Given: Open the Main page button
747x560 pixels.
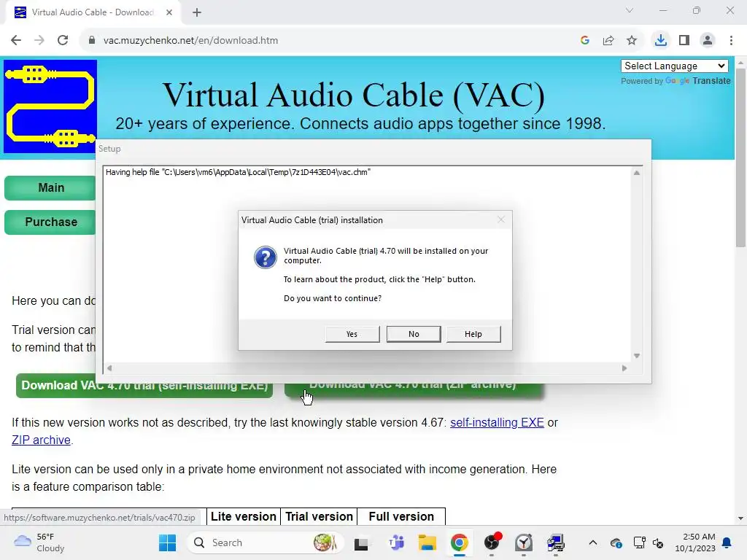Looking at the screenshot, I should point(50,187).
